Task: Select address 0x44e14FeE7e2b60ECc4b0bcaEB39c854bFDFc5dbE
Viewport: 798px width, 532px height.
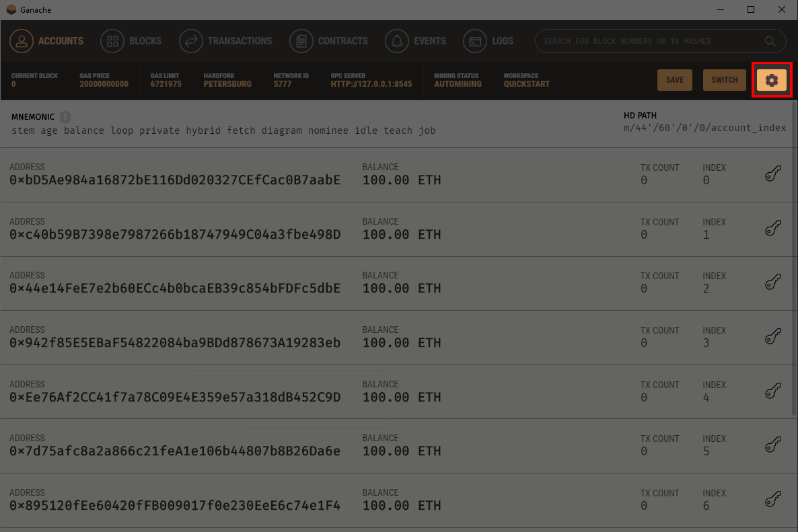Action: (175, 289)
